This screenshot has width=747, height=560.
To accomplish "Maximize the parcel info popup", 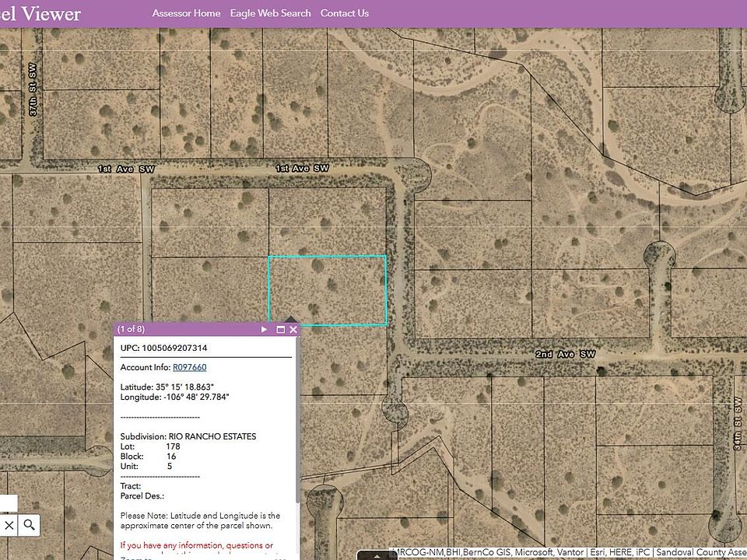I will (x=281, y=330).
